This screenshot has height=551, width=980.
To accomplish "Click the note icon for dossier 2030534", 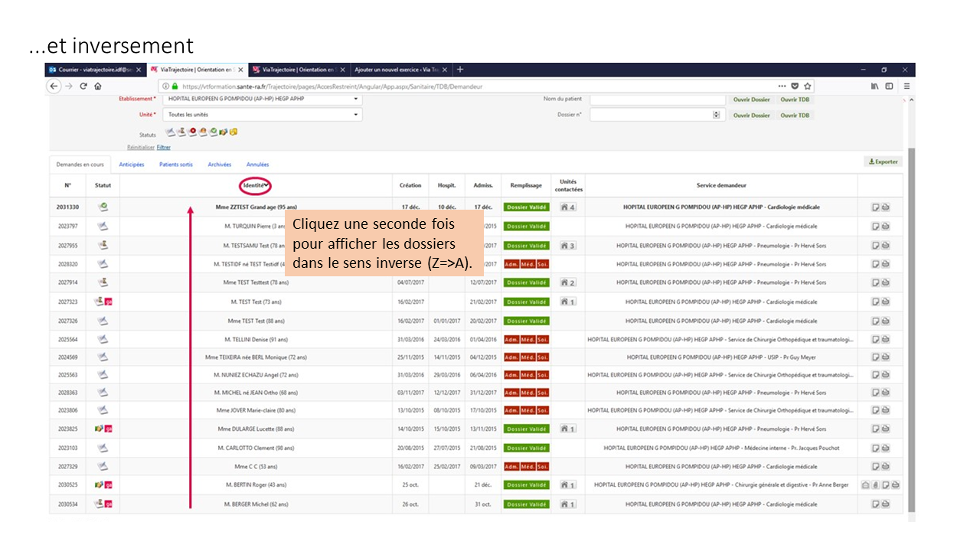I will (874, 504).
